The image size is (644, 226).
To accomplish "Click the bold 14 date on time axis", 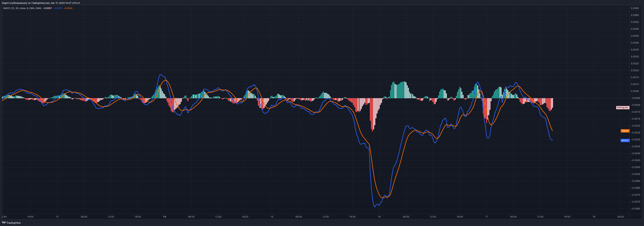I will pos(165,217).
